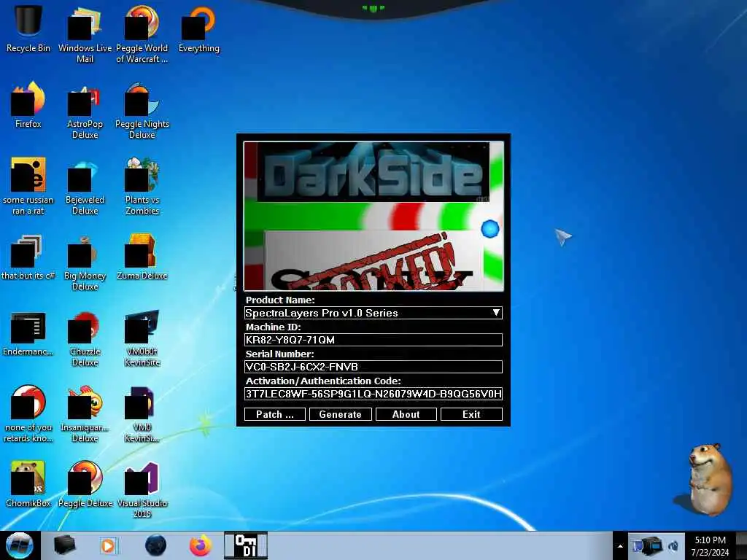This screenshot has width=747, height=560.
Task: Click the SpectraLayers Pro v1.0 Series combo box
Action: (x=373, y=313)
